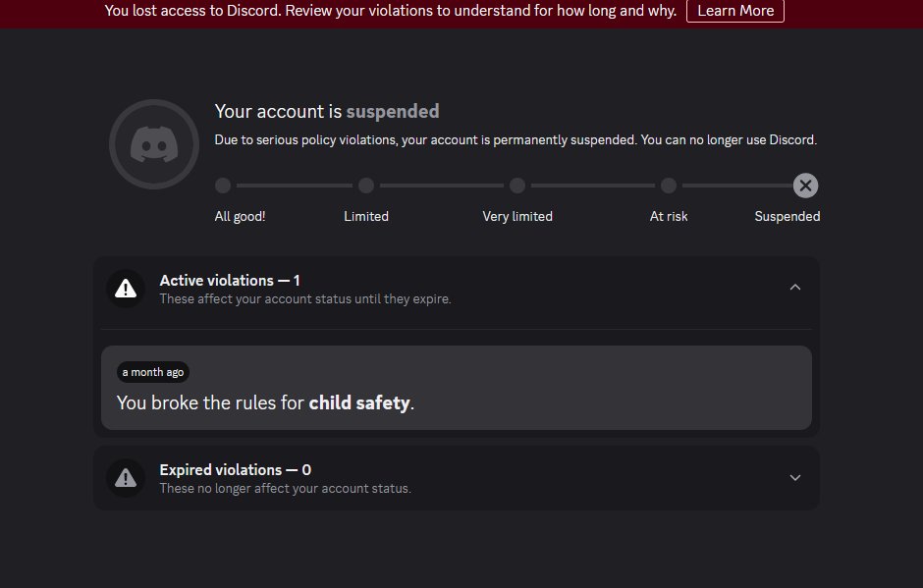Viewport: 923px width, 588px height.
Task: Click the All good! status dot
Action: click(223, 186)
